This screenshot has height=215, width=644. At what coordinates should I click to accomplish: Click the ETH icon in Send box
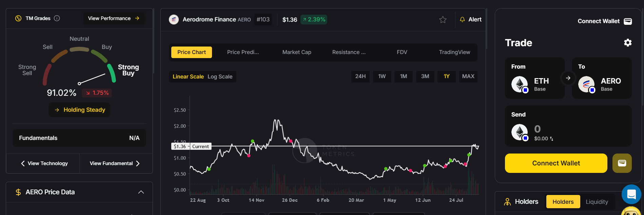(520, 132)
